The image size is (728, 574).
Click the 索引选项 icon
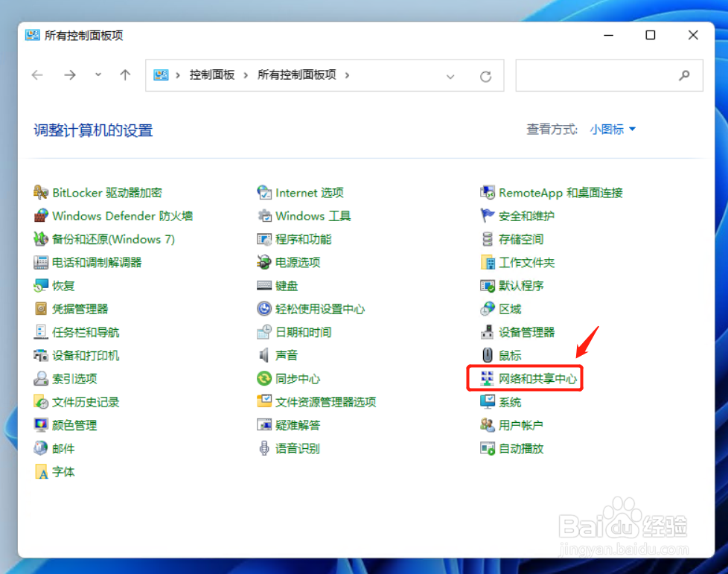pos(41,378)
